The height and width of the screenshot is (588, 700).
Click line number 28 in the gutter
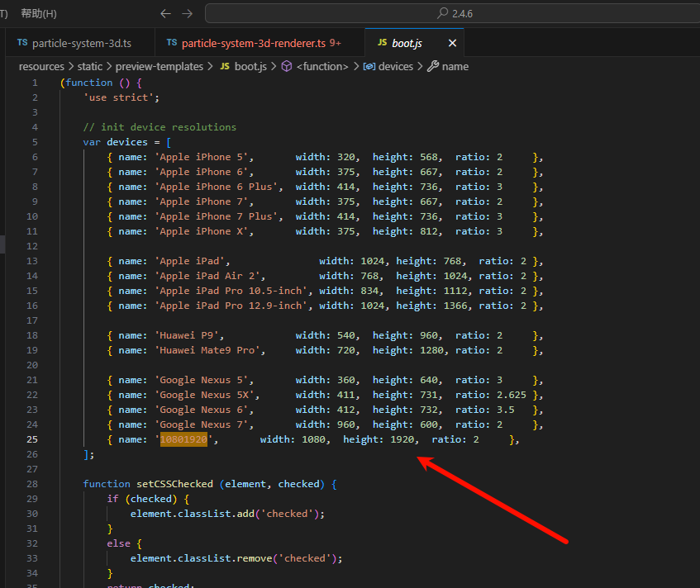tap(32, 484)
